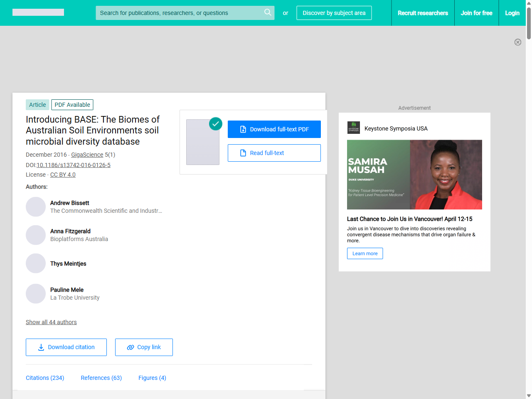This screenshot has width=532, height=399.
Task: Click Andrew Bissett's avatar icon
Action: click(x=36, y=207)
